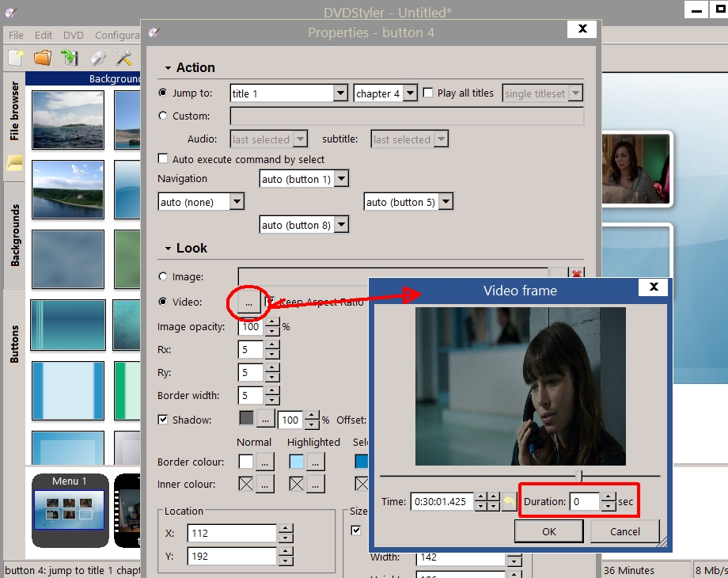Click Highlighted inner colour ellipsis button
Screen dimensions: 728x578
point(315,485)
